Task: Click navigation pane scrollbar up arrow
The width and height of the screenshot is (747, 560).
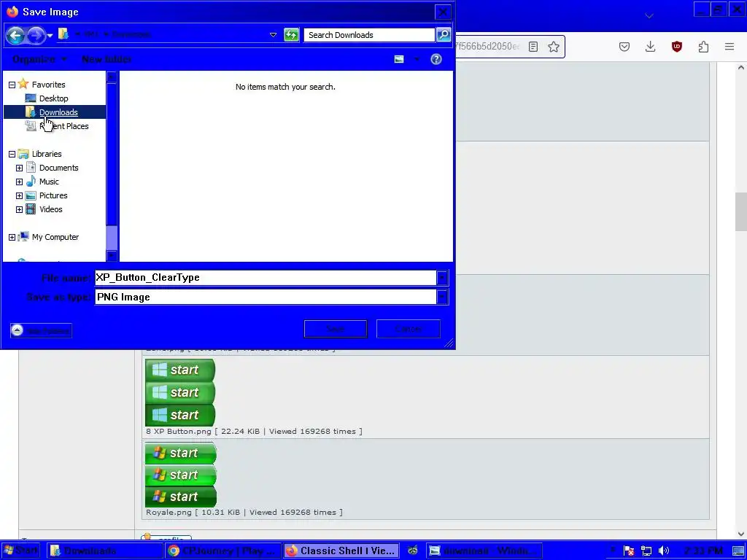Action: click(112, 77)
